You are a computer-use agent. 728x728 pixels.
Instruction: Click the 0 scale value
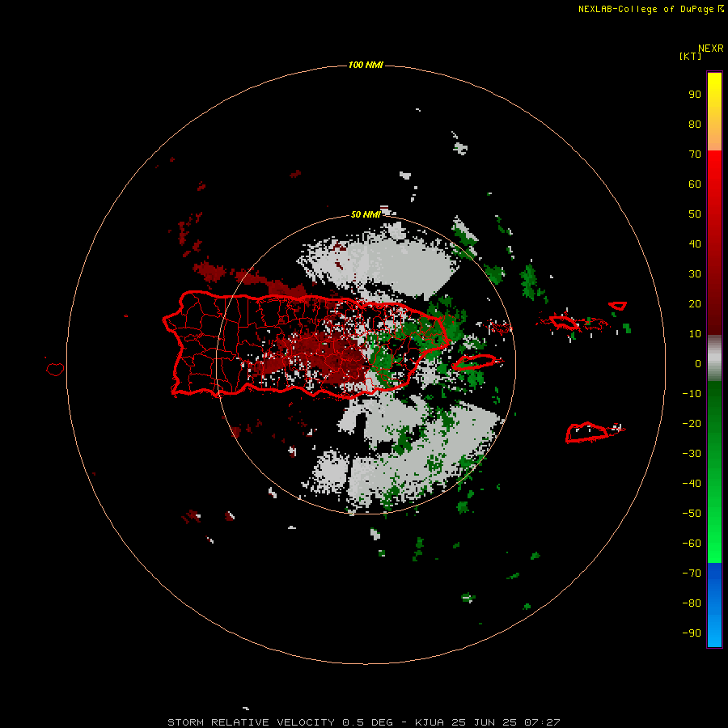click(x=698, y=363)
